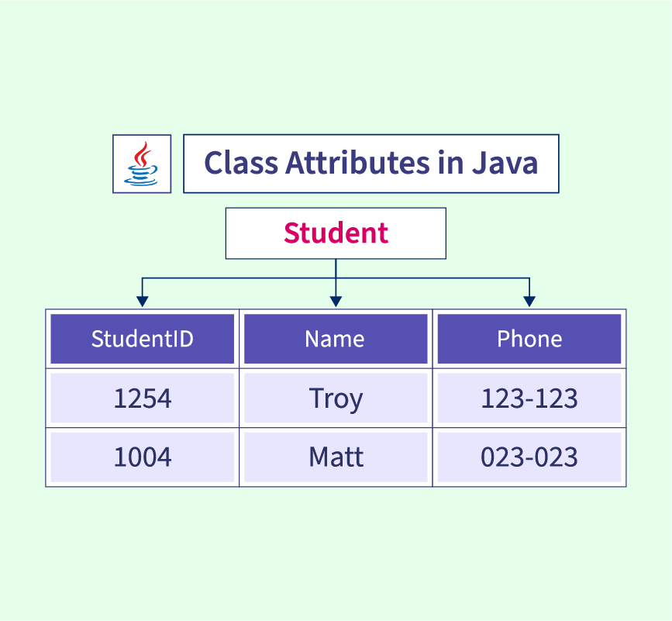Click the arrow pointing to StudentID column
672x621 pixels.
pos(141,298)
